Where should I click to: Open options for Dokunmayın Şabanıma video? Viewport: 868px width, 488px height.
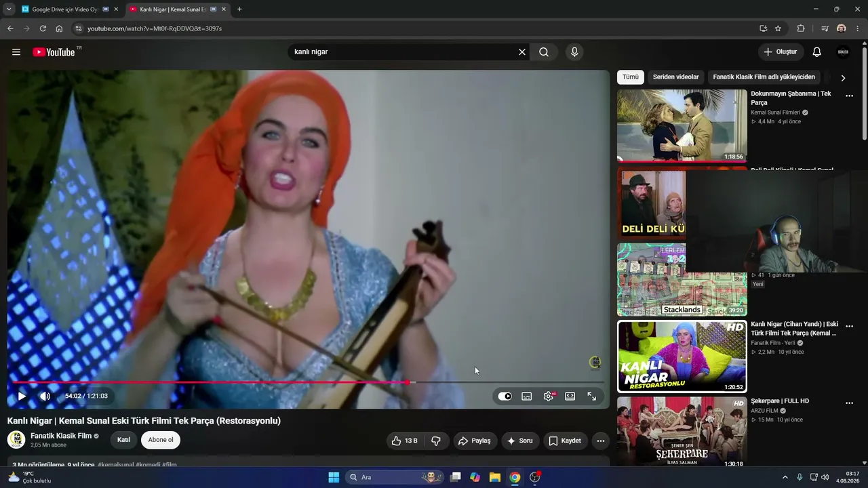(x=849, y=96)
